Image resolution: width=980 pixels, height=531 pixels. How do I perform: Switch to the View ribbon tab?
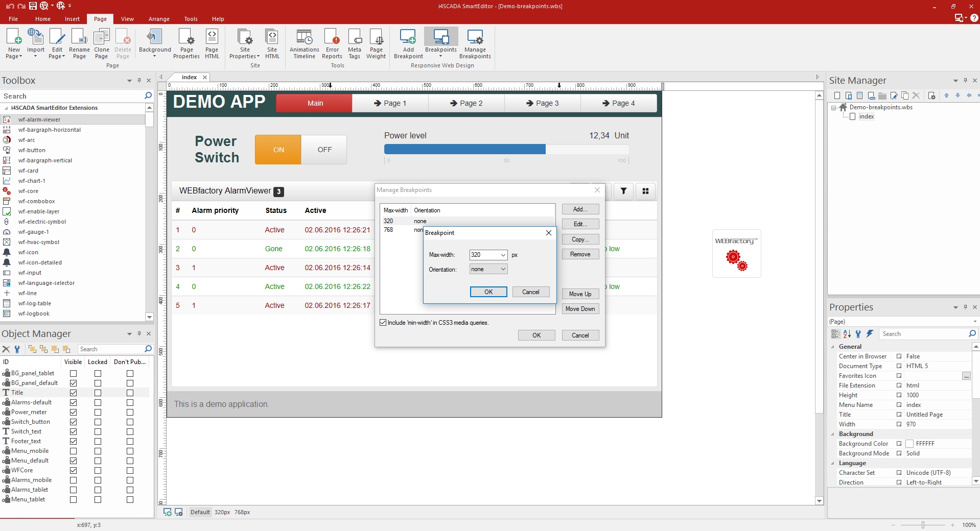tap(127, 19)
